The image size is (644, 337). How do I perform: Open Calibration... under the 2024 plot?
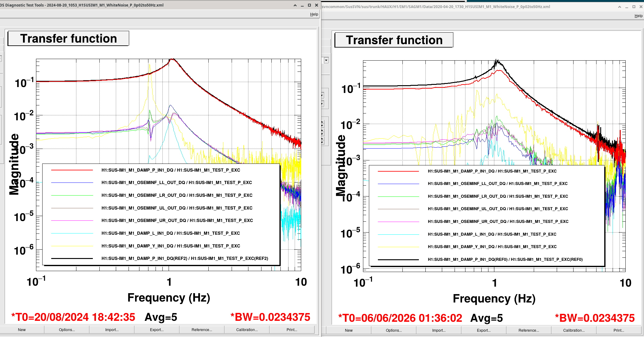[x=247, y=330]
